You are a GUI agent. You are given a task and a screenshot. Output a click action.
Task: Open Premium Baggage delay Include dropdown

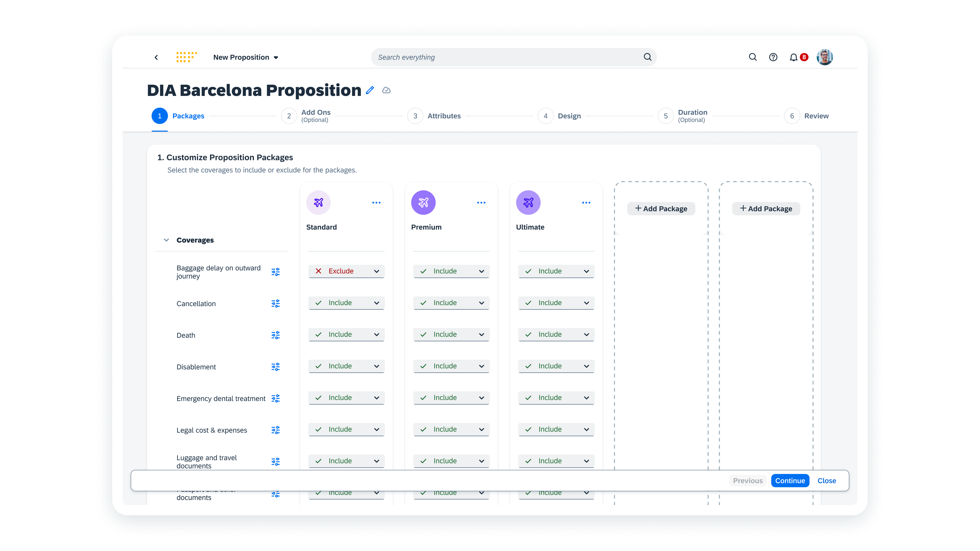pyautogui.click(x=451, y=271)
